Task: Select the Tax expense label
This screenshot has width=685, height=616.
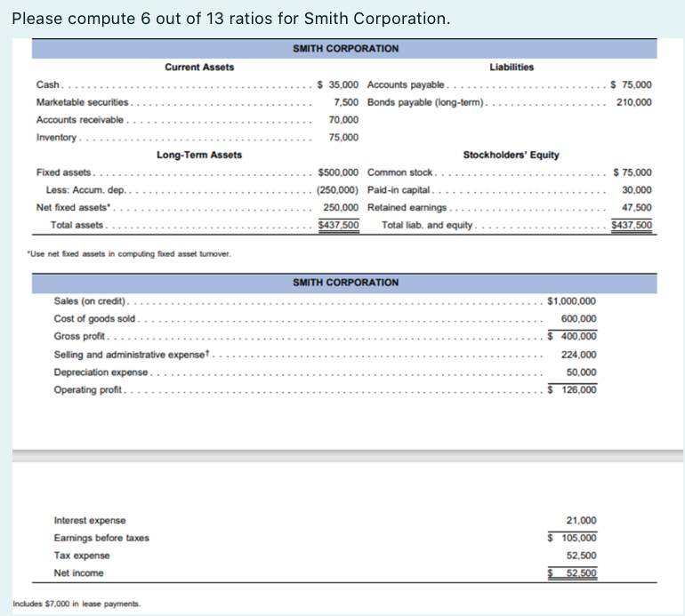Action: [x=82, y=556]
